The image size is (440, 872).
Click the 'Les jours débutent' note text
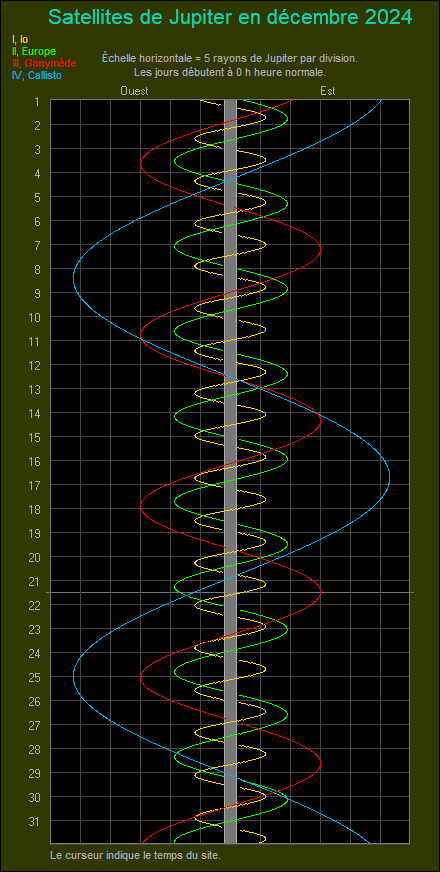230,72
